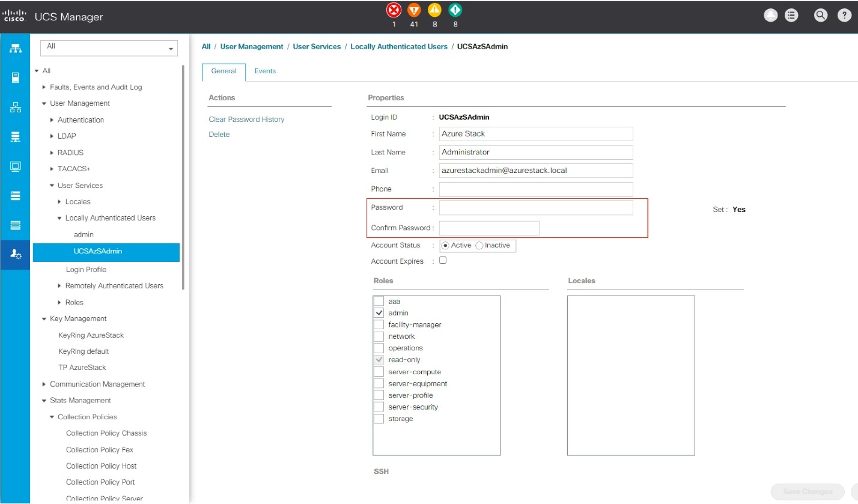This screenshot has width=858, height=504.
Task: Open search with the magnifier icon
Action: click(x=821, y=16)
